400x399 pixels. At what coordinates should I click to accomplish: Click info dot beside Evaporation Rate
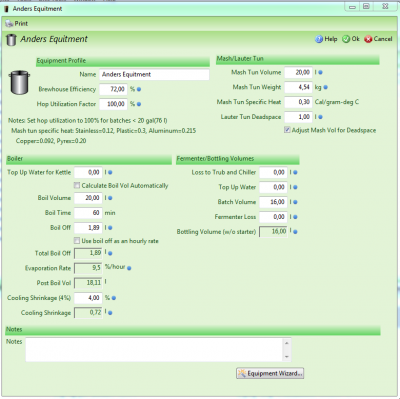coord(129,268)
